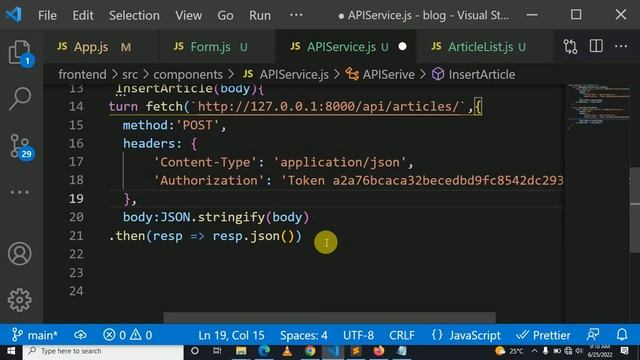Open the Manage gear icon
The width and height of the screenshot is (640, 360).
pos(20,300)
